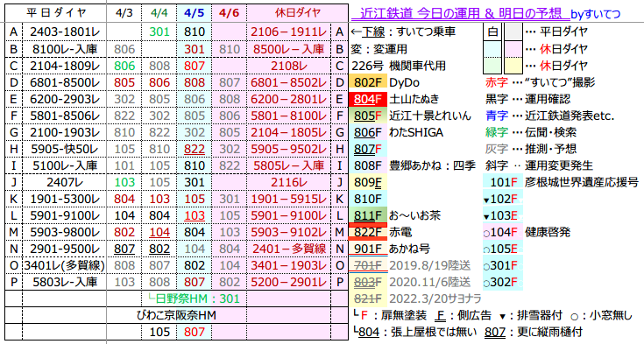Click the 白 legend box for 平日ダイヤ
The width and height of the screenshot is (644, 344).
coord(492,32)
